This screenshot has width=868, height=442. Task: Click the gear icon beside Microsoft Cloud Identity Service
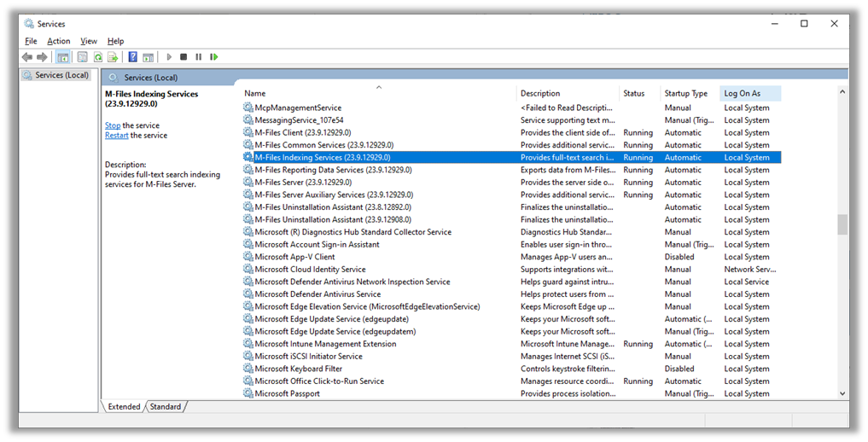[248, 269]
